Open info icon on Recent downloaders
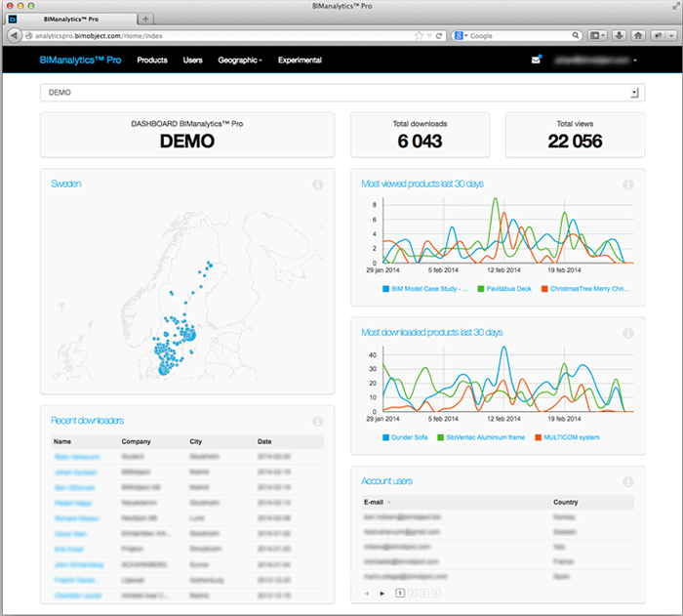 click(317, 421)
